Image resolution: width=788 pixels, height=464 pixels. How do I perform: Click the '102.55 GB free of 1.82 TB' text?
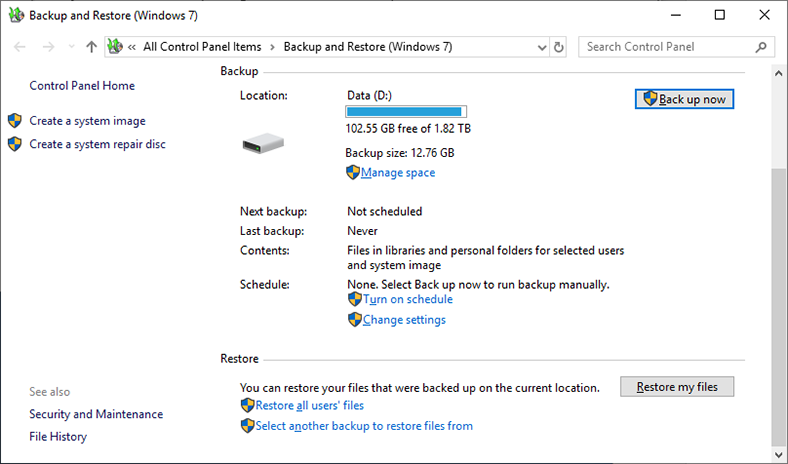click(408, 129)
